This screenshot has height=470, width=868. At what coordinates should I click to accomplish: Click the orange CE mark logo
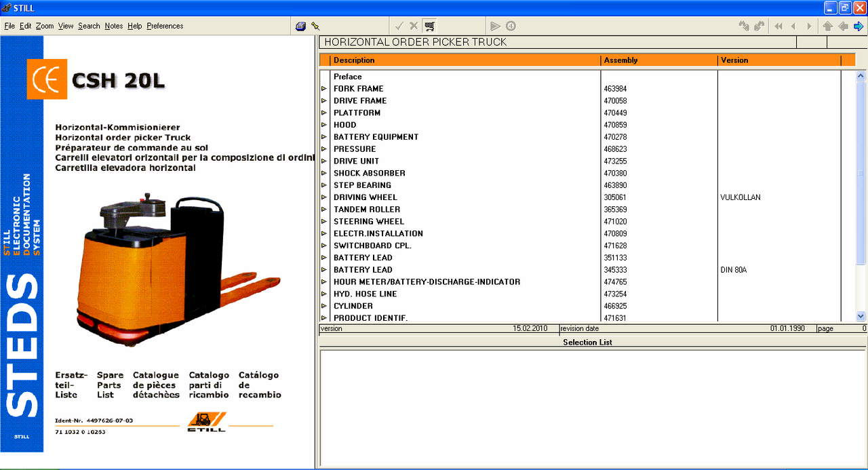coord(47,79)
